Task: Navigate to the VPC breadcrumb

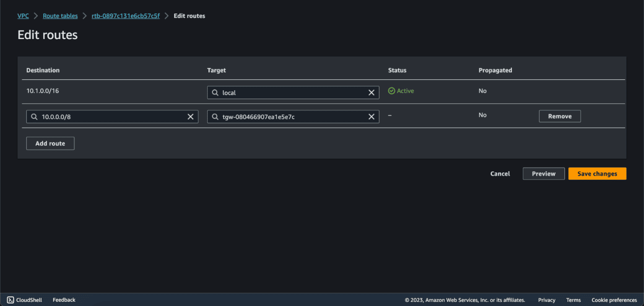Action: coord(23,16)
